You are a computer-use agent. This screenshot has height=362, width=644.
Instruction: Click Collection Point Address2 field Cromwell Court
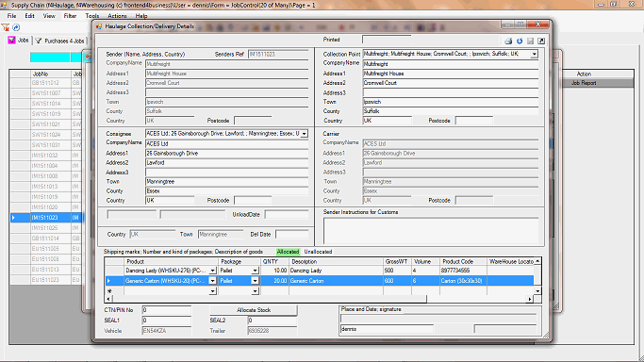[451, 83]
